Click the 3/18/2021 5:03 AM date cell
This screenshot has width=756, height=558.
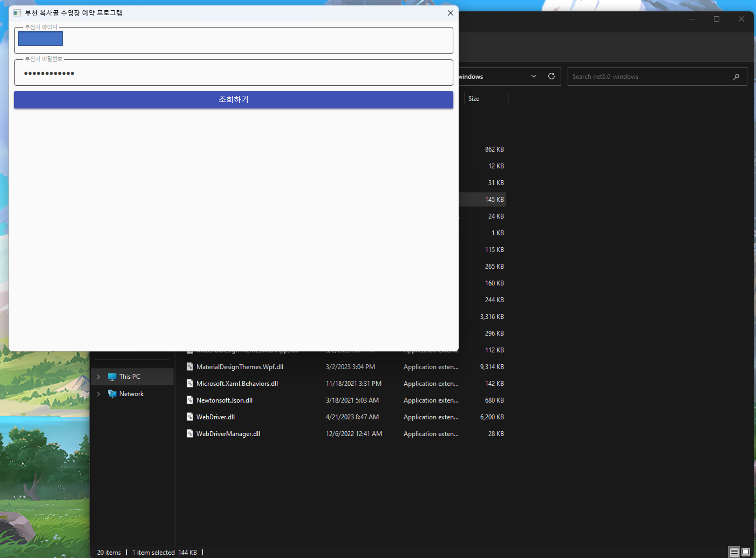click(x=352, y=400)
